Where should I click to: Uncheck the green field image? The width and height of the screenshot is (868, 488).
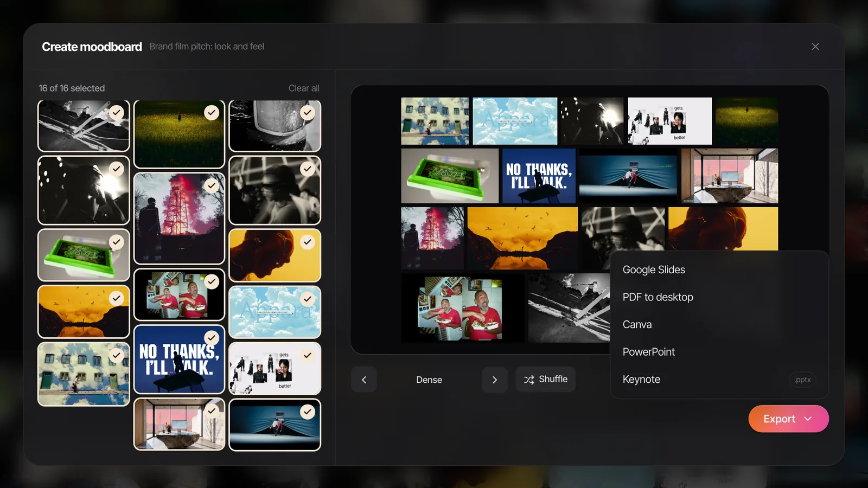212,112
